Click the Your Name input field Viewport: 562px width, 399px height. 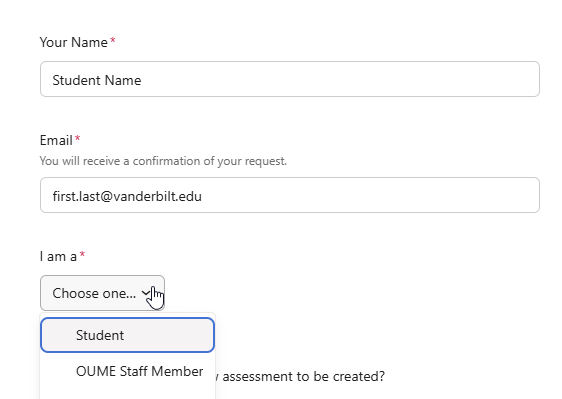290,79
